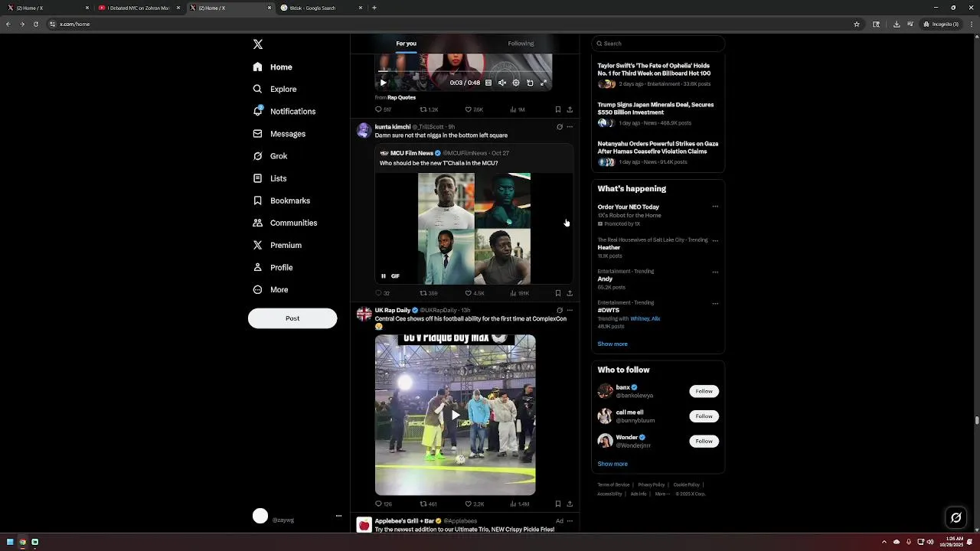Like kunta kimchi's post with 4.5K likes
This screenshot has width=980, height=551.
point(475,293)
